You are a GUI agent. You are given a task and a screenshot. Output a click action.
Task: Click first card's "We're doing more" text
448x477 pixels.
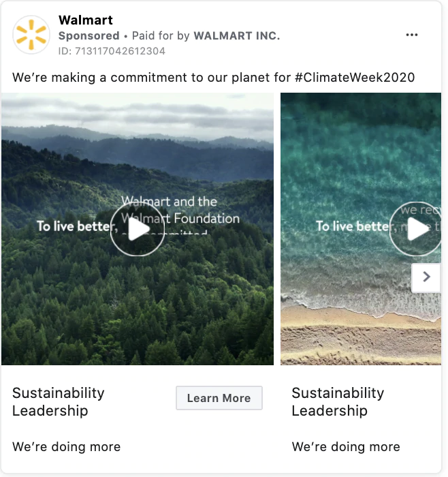66,447
